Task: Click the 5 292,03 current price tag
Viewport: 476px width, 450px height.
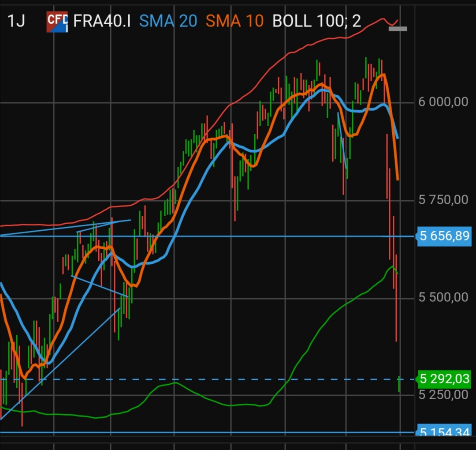Action: [444, 379]
